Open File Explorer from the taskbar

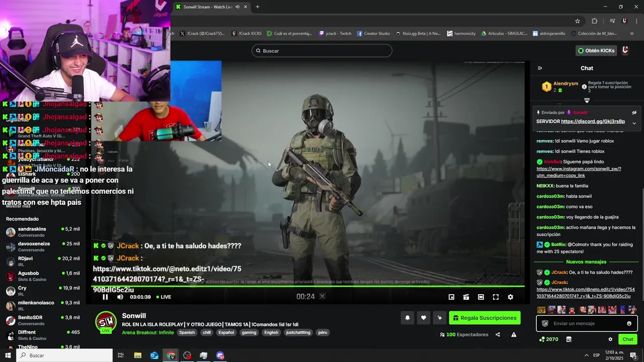[x=138, y=355]
